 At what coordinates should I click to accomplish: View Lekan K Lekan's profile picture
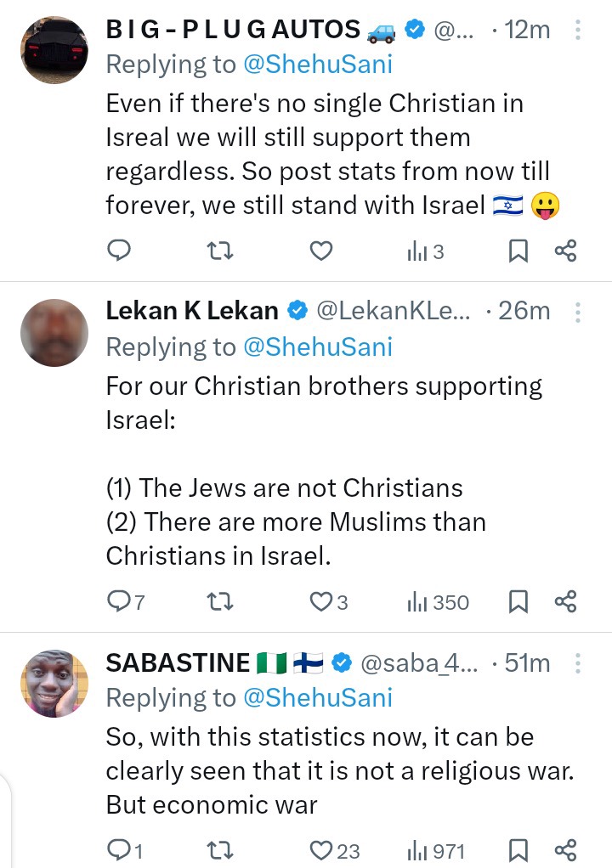[x=54, y=332]
